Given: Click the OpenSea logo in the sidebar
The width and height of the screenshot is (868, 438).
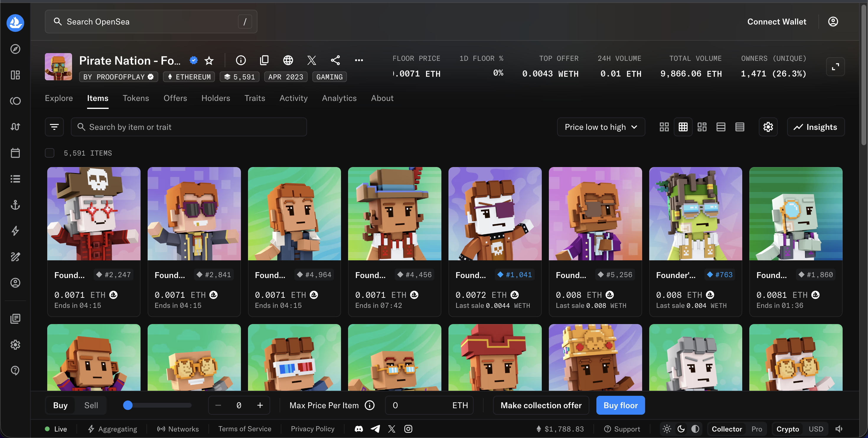Looking at the screenshot, I should pyautogui.click(x=15, y=23).
